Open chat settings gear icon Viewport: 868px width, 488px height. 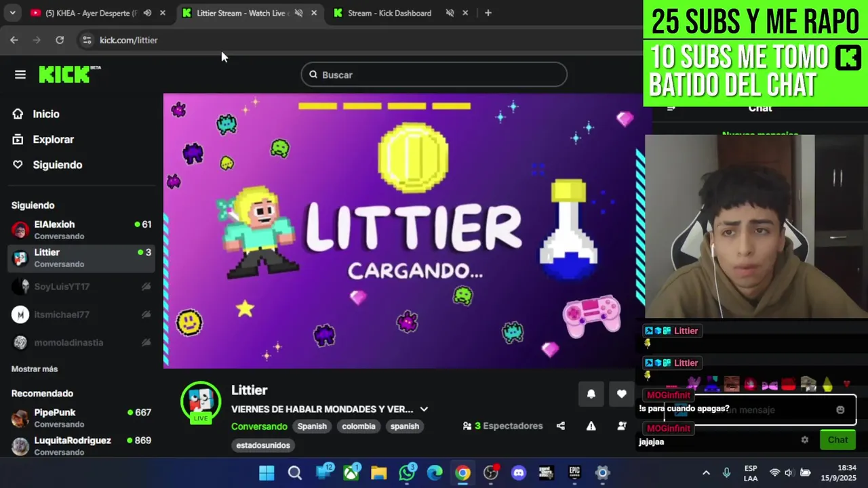[x=805, y=440]
